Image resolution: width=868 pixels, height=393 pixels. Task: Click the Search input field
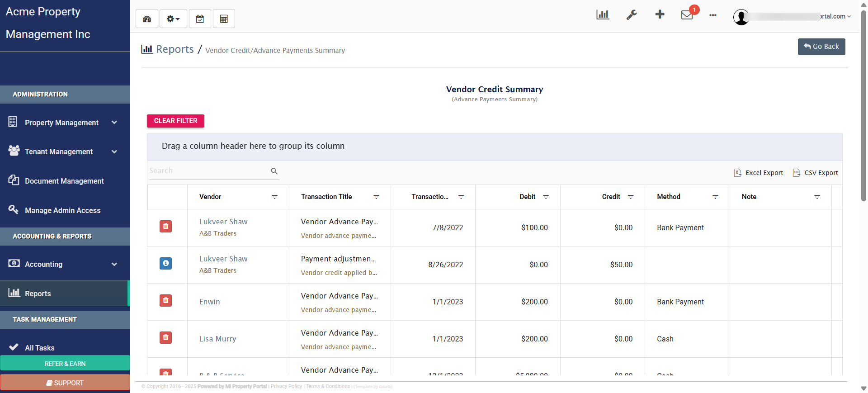coord(209,171)
